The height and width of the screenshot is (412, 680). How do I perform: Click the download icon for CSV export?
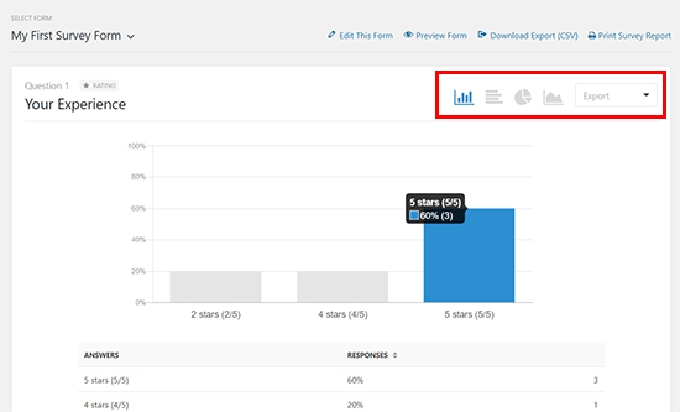click(x=482, y=36)
